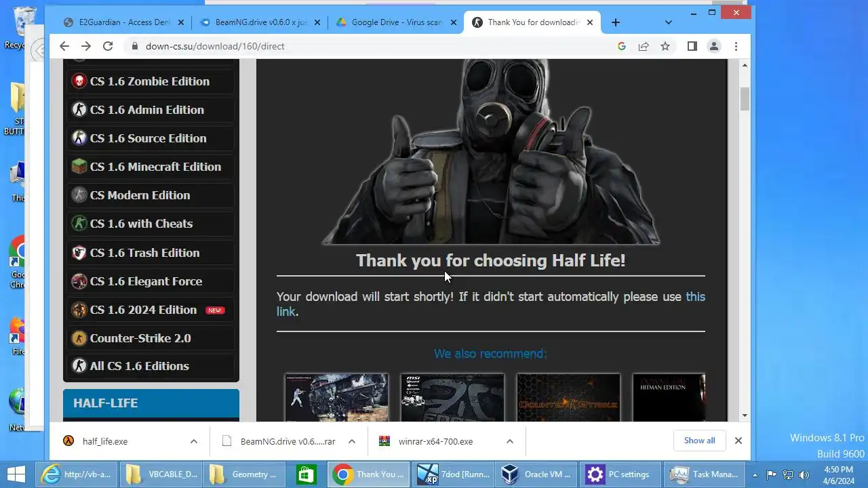Open PC settings from the taskbar
This screenshot has height=488, width=868.
coord(621,474)
